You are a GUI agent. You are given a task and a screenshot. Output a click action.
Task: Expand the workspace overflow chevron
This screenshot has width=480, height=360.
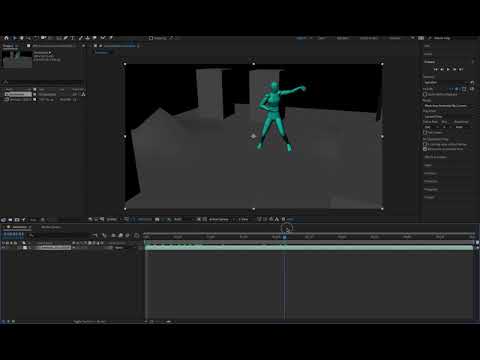pyautogui.click(x=413, y=38)
